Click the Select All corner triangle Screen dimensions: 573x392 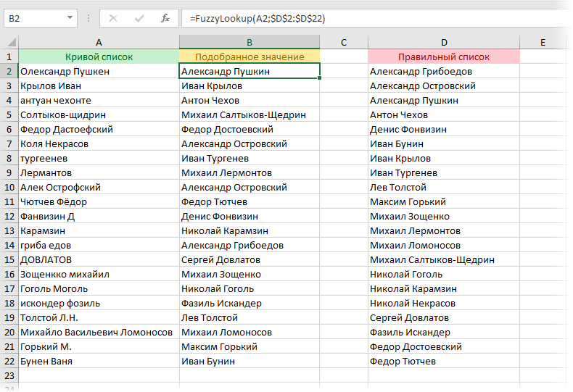(x=11, y=42)
